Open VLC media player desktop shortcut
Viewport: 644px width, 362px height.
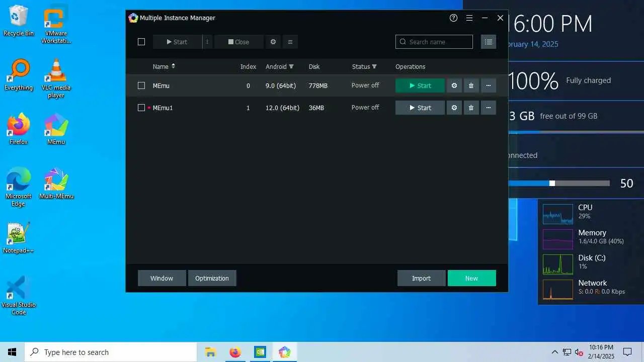[x=56, y=78]
